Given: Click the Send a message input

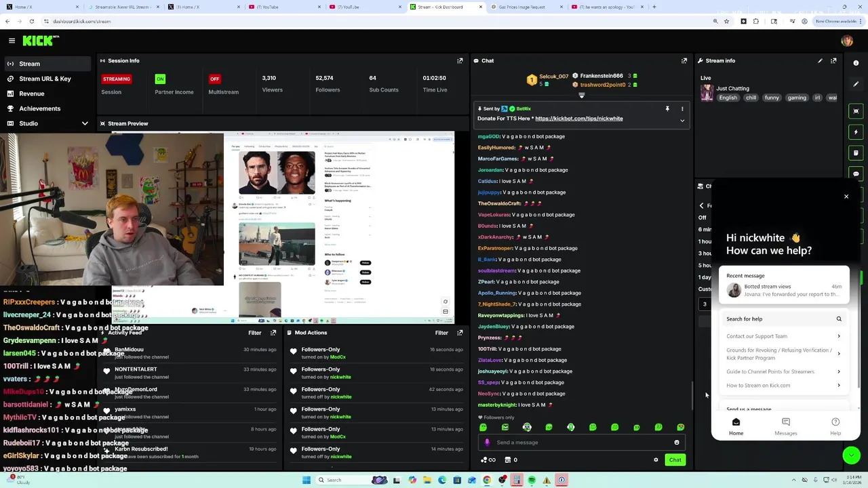Looking at the screenshot, I should coord(580,443).
